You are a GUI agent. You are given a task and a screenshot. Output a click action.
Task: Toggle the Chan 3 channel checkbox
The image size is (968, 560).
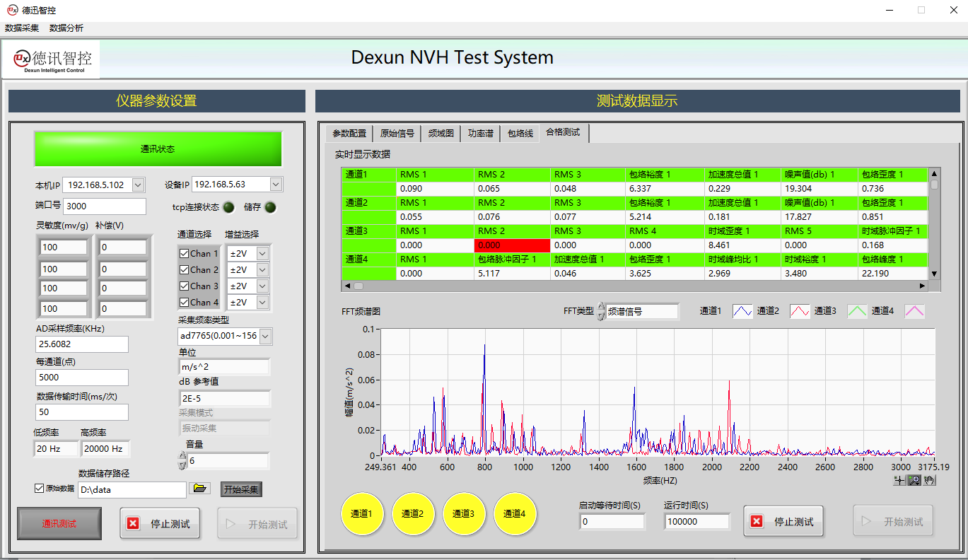click(x=185, y=286)
